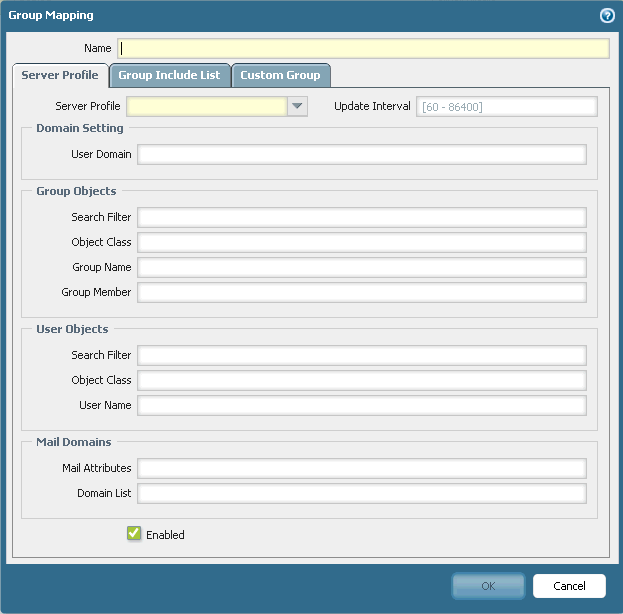Screen dimensions: 623x614
Task: Click the Update Interval field
Action: (506, 107)
